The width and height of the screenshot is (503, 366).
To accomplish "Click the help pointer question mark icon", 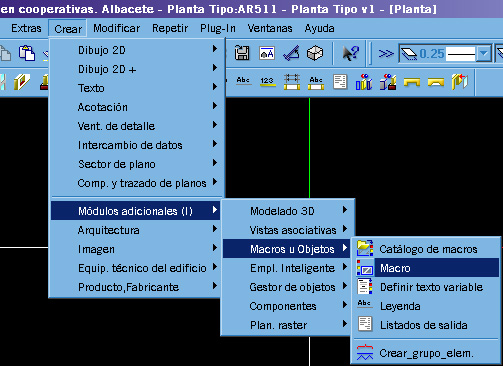I will pyautogui.click(x=351, y=53).
